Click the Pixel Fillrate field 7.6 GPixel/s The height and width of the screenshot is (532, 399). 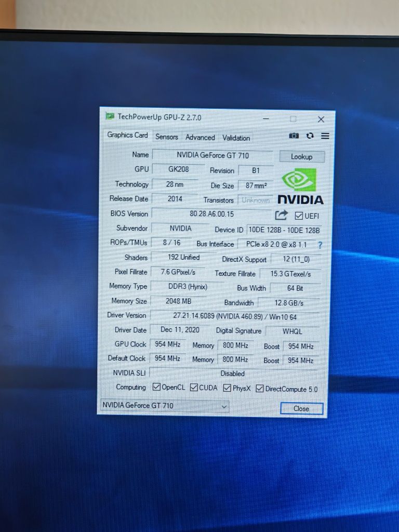(178, 272)
